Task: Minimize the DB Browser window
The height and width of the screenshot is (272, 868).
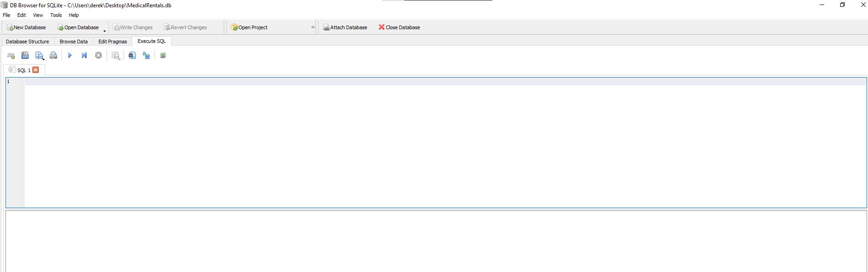Action: tap(822, 5)
